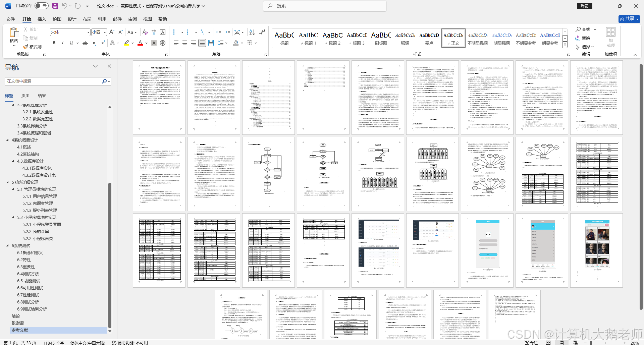Open the 视图 ribbon tab
This screenshot has height=345, width=644.
147,19
